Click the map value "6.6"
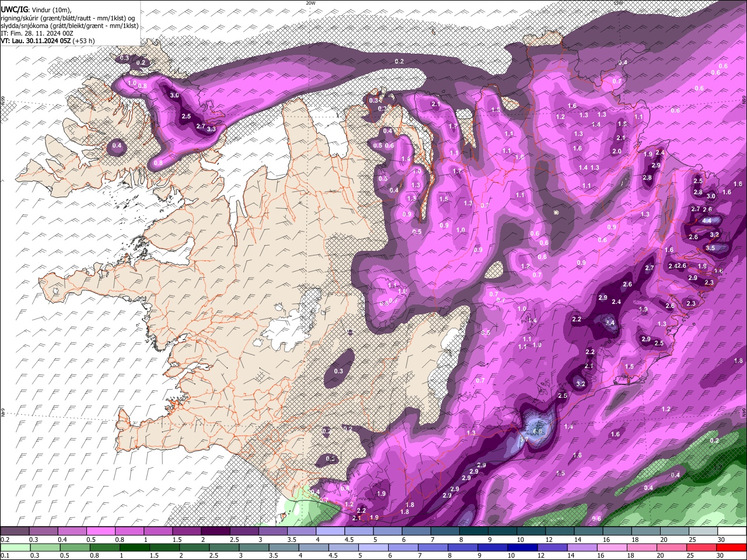This screenshot has height=560, width=747. tap(537, 431)
